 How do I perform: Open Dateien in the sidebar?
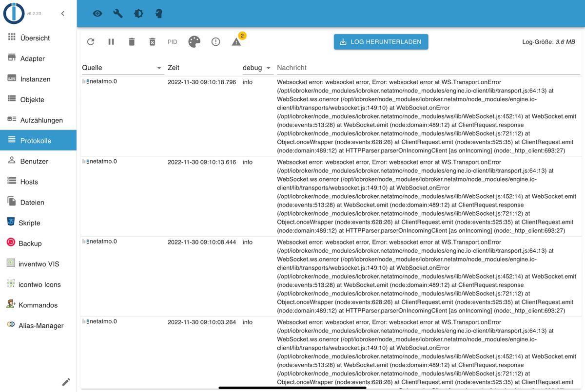pyautogui.click(x=38, y=202)
